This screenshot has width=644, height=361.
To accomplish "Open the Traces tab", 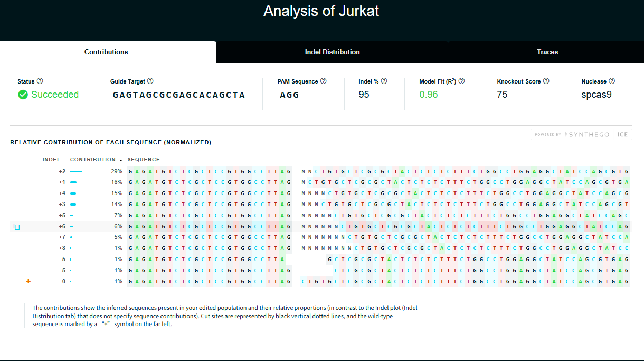I will coord(547,52).
